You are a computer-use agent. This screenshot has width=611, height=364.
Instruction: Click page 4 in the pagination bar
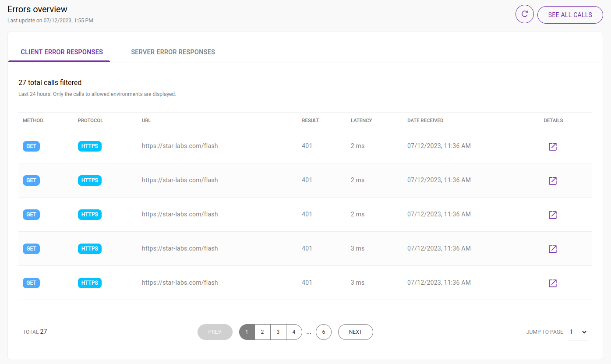pos(294,332)
